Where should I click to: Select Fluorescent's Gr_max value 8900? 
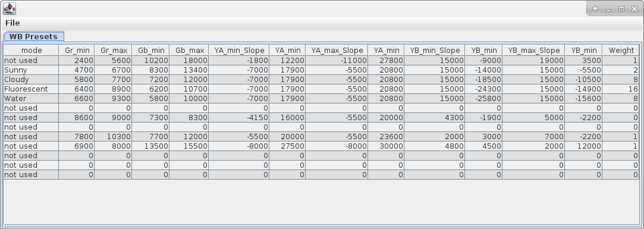pyautogui.click(x=114, y=89)
